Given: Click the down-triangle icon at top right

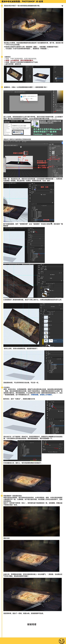Looking at the screenshot, I should 62,6.
